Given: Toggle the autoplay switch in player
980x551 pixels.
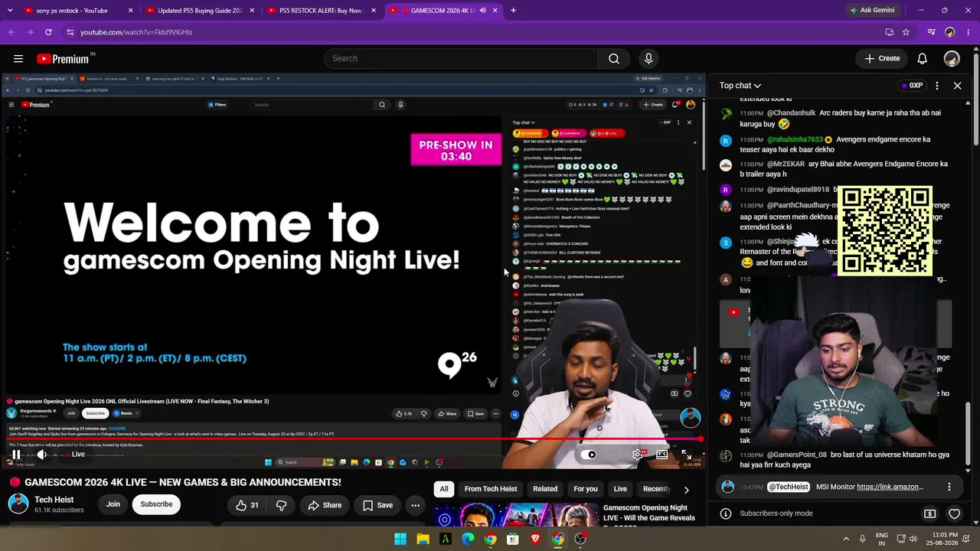Looking at the screenshot, I should pos(588,455).
